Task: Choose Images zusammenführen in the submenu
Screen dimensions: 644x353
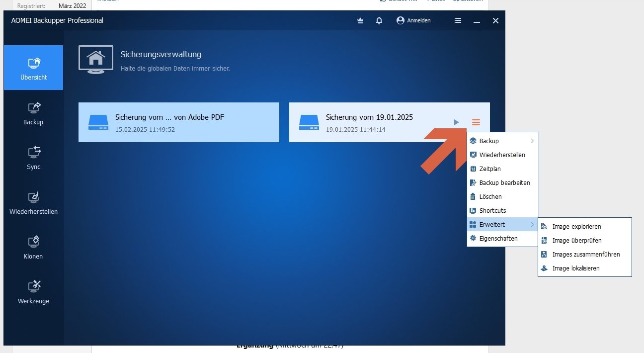Action: point(585,255)
